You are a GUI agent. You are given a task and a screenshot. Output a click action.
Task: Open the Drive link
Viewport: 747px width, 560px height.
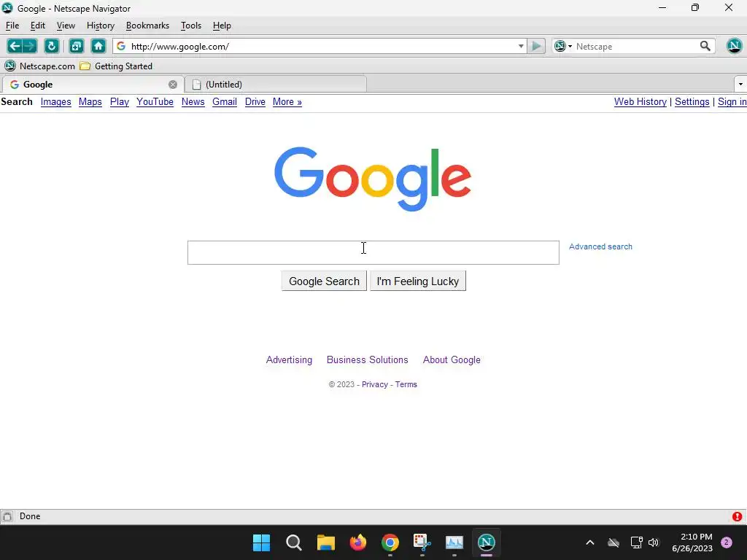(x=255, y=102)
